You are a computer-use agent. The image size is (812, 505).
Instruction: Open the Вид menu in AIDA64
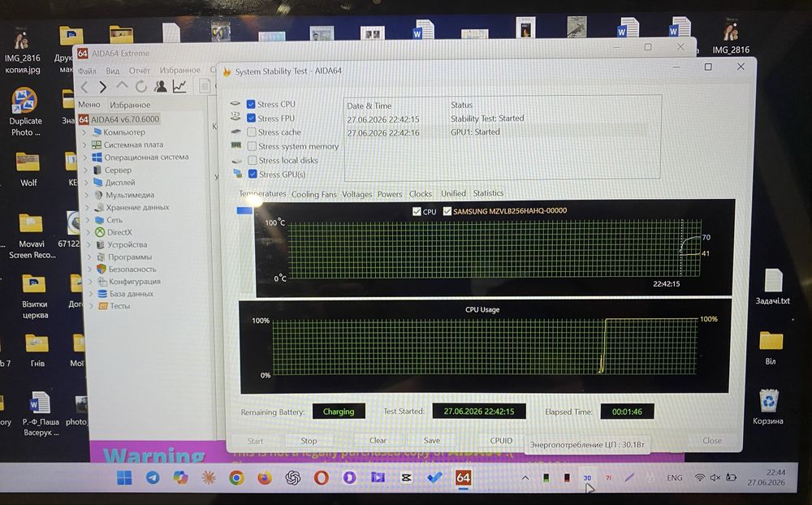[x=112, y=71]
